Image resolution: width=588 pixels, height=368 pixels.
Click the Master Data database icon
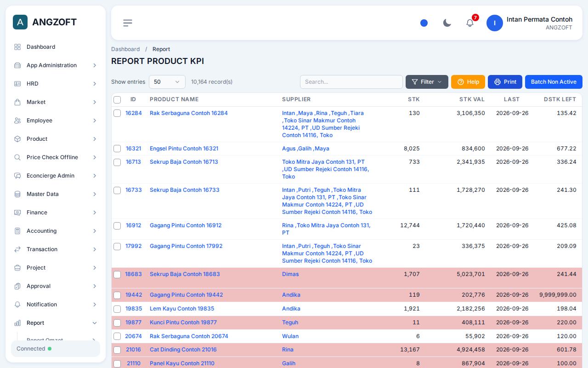17,194
